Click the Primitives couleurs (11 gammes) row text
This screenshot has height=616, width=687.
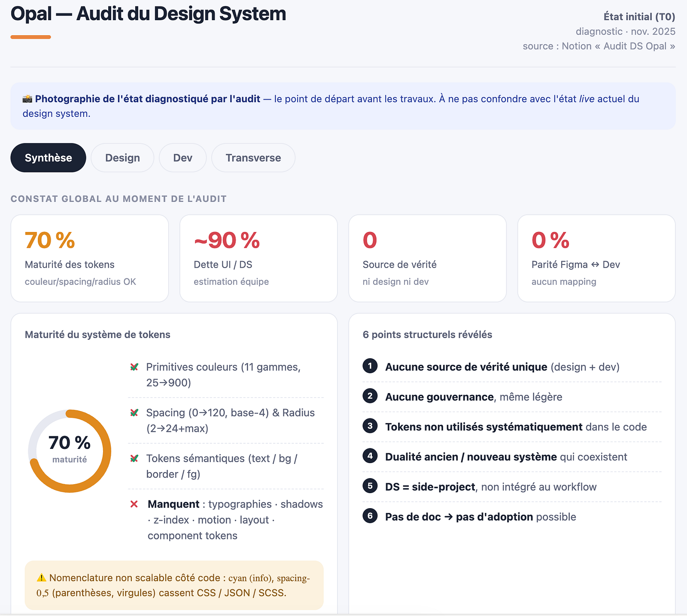pyautogui.click(x=223, y=375)
